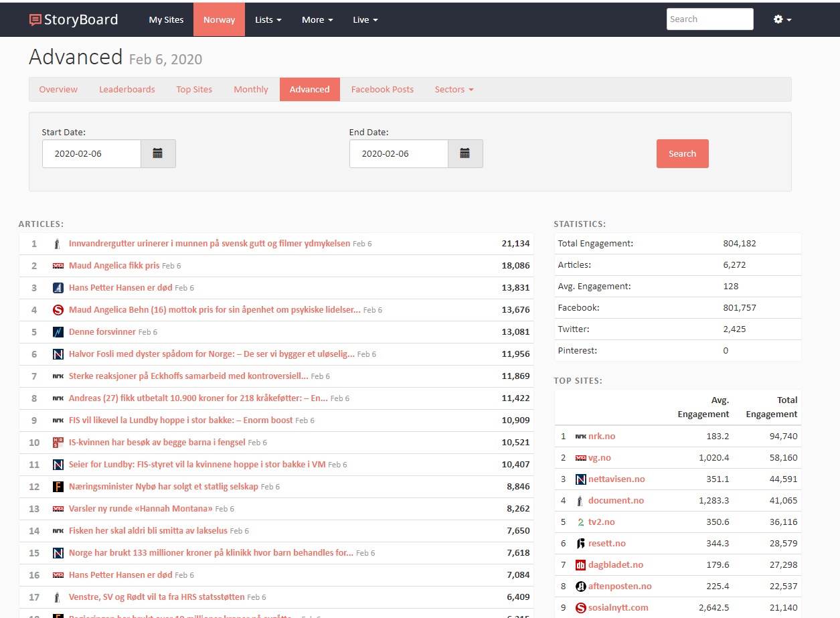The height and width of the screenshot is (618, 840).
Task: Expand the Lists dropdown menu
Action: coord(268,19)
